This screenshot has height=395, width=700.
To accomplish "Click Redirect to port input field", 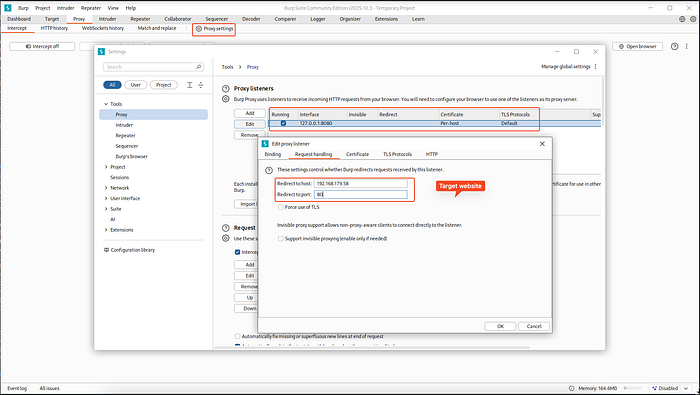I will point(361,195).
